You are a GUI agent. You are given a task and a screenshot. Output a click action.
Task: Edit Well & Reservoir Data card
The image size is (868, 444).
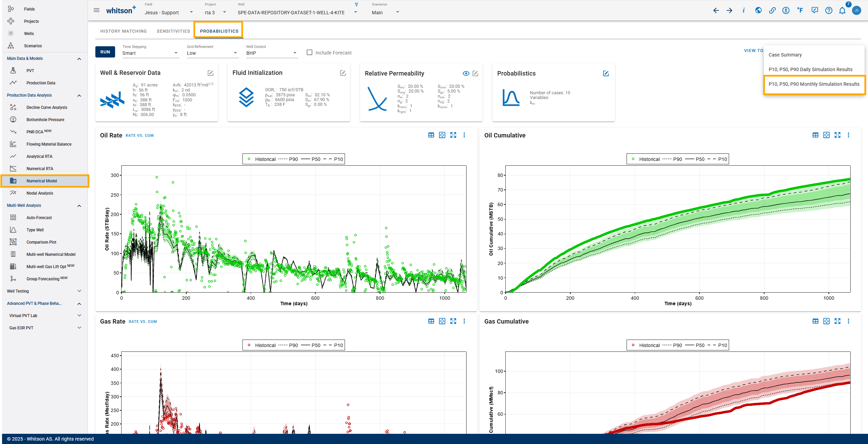pos(210,73)
